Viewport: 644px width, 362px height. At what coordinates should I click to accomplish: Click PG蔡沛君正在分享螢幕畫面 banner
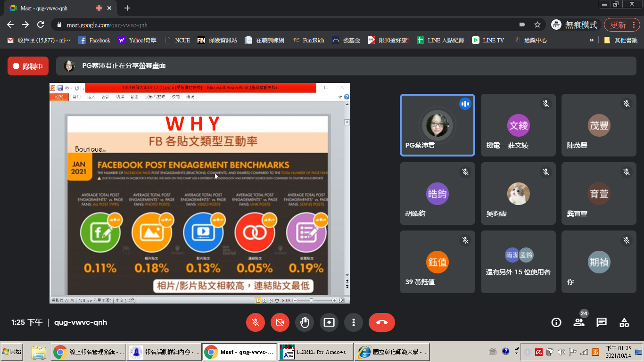346,66
